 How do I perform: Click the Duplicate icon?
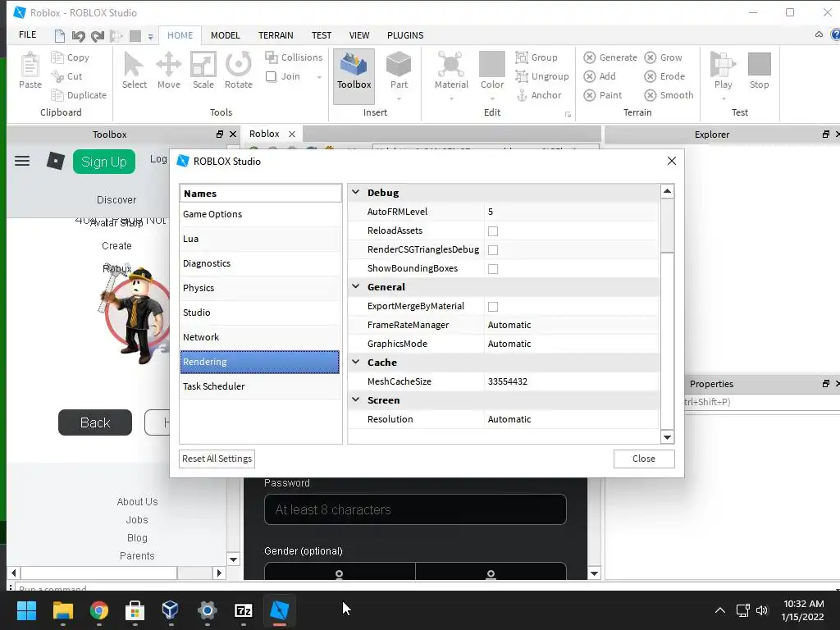(57, 95)
